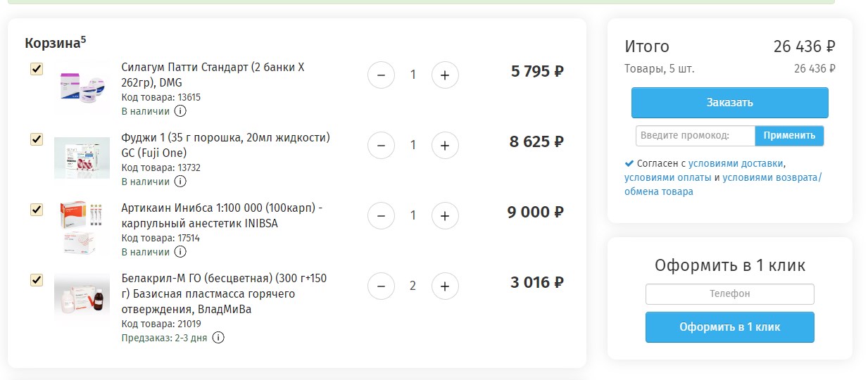Screen dimensions: 868x380
Task: Click the Телефон input field
Action: click(x=729, y=294)
